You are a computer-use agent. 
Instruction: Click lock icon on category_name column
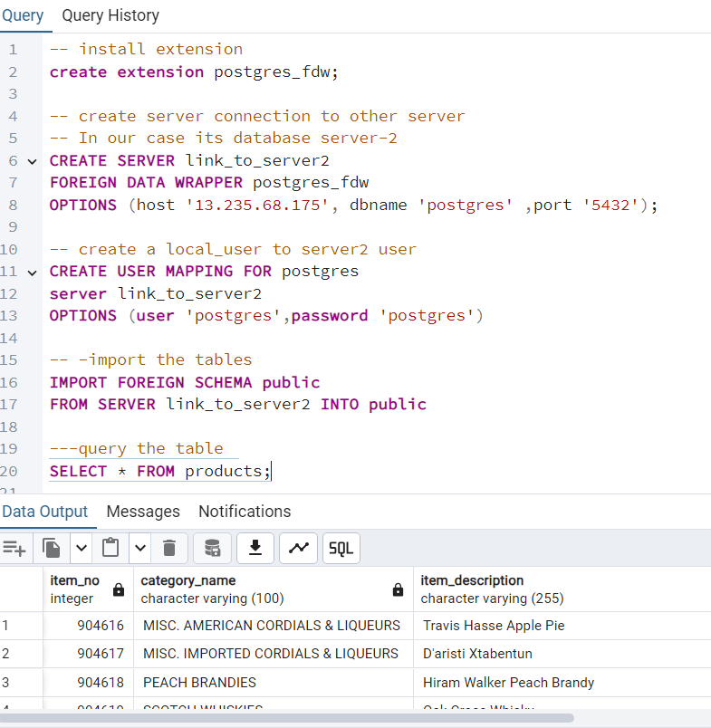398,589
